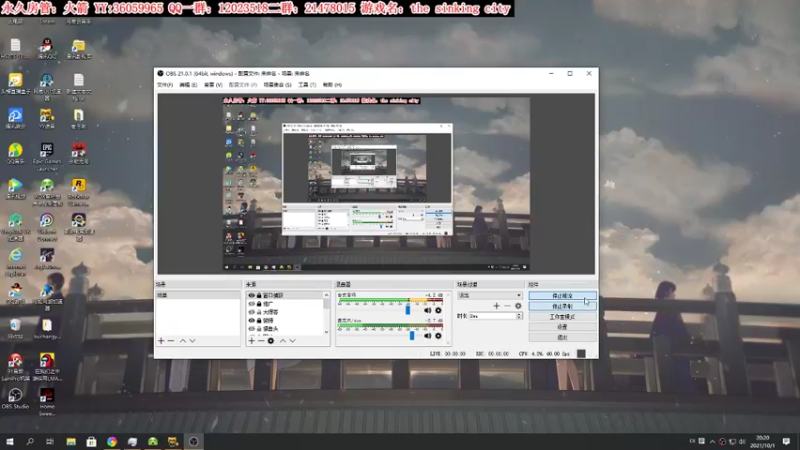800x450 pixels.
Task: Show hidden system tray icons chevron
Action: pos(712,441)
